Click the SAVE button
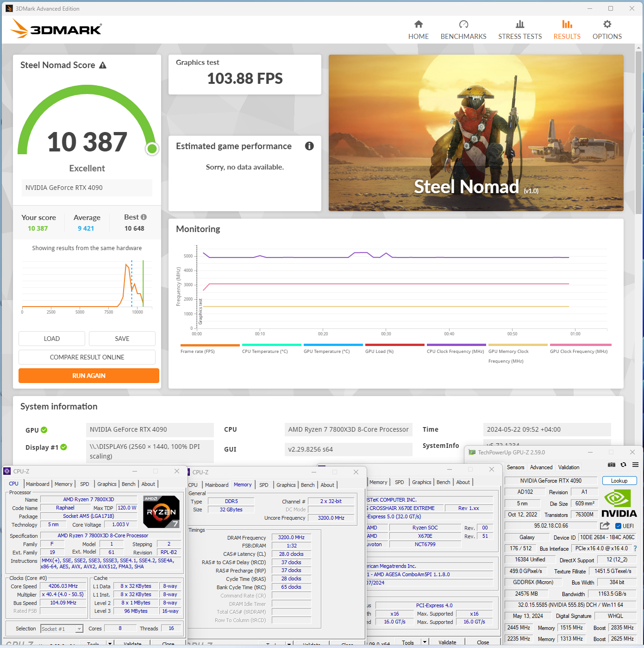The image size is (644, 648). pyautogui.click(x=122, y=339)
